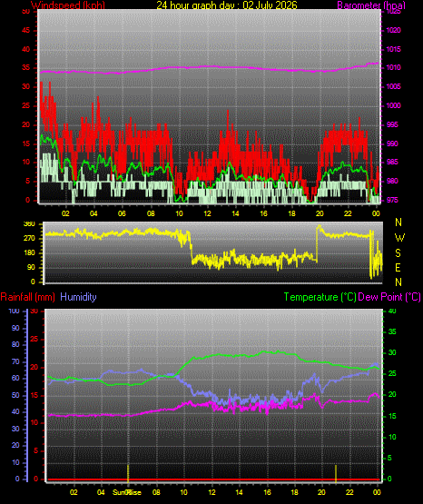The height and width of the screenshot is (504, 423).
Task: Click the S wind direction label
Action: tap(398, 253)
